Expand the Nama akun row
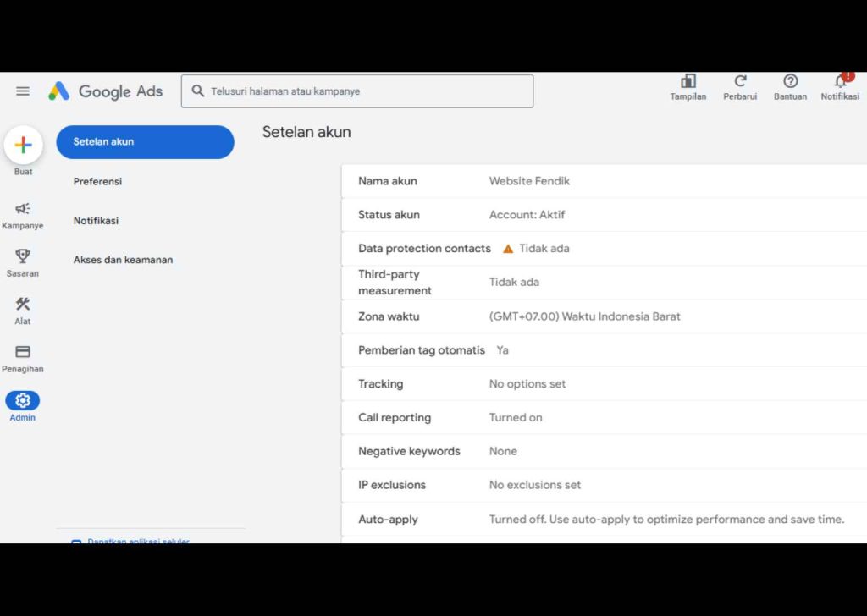This screenshot has width=867, height=616. 604,181
